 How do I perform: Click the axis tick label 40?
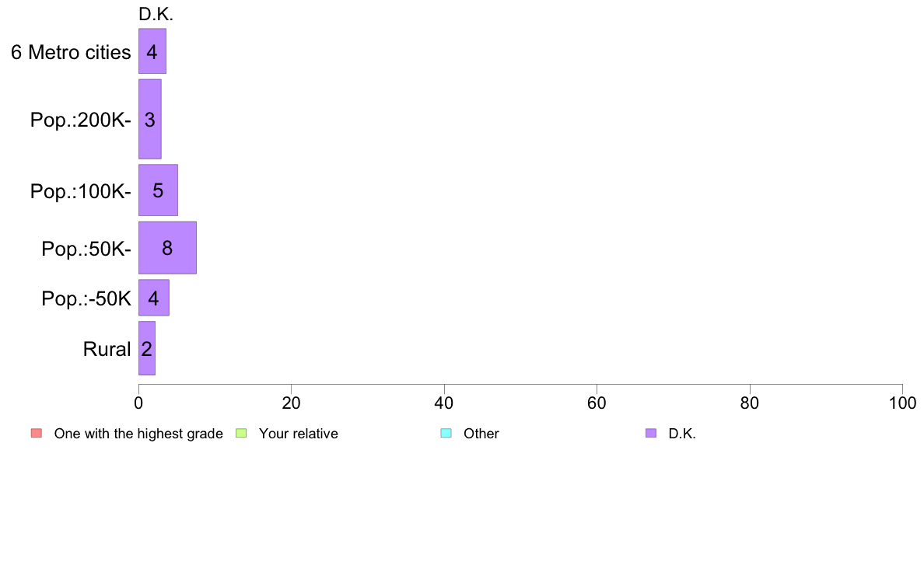tap(444, 403)
